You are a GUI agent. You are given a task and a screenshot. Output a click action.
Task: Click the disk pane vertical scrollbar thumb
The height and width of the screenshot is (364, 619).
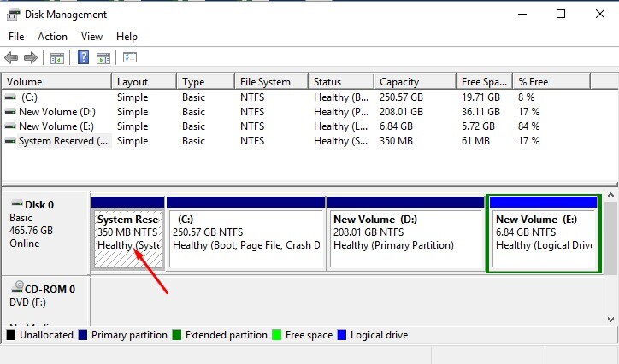(x=610, y=238)
